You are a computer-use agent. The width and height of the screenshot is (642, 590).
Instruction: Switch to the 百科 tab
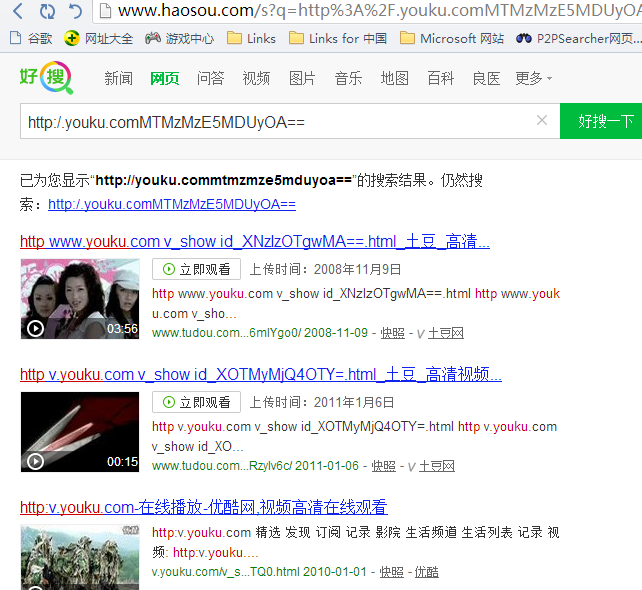pos(441,78)
